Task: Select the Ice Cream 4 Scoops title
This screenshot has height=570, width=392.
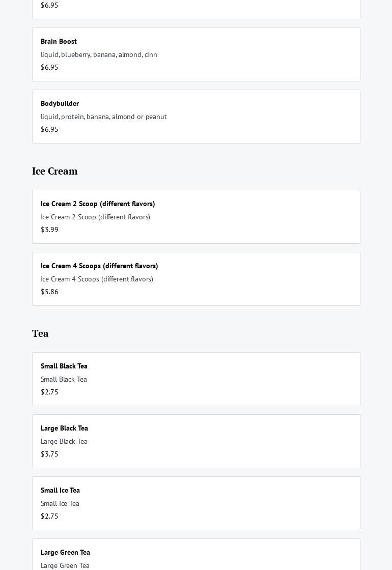Action: (x=99, y=266)
